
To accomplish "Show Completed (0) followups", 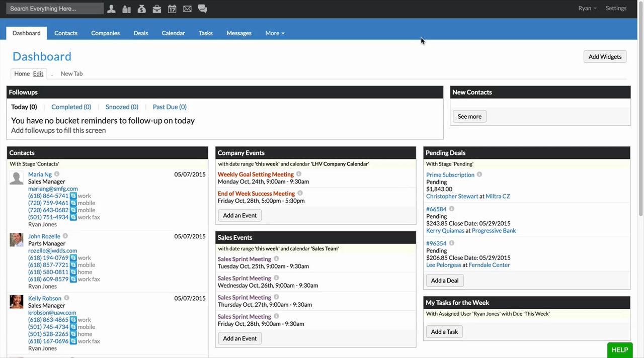I will (71, 107).
